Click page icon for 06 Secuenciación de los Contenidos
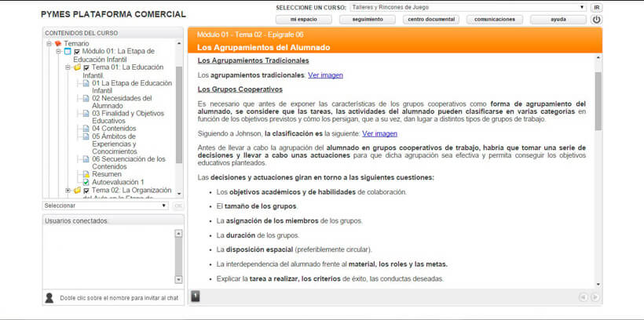This screenshot has width=644, height=320. [86, 159]
